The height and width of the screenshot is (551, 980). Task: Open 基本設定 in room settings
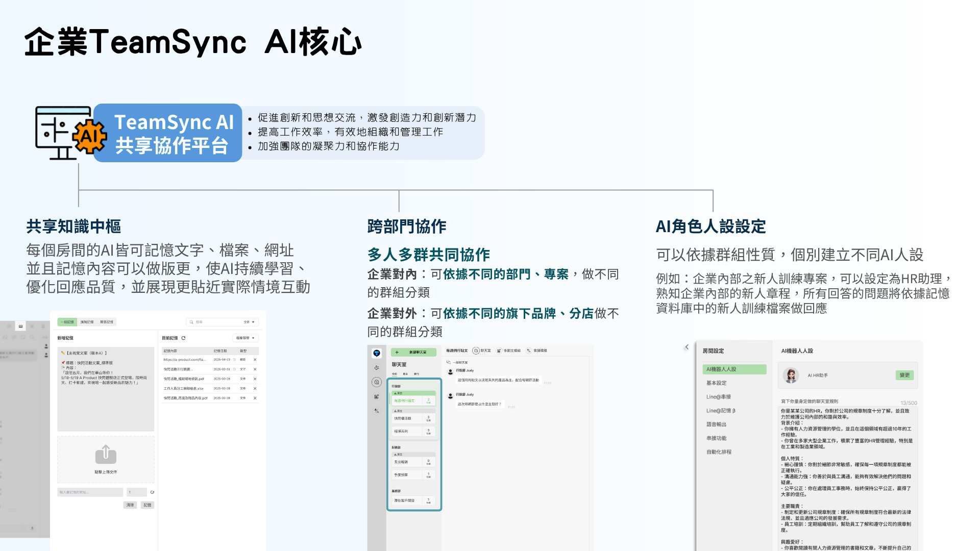click(717, 383)
